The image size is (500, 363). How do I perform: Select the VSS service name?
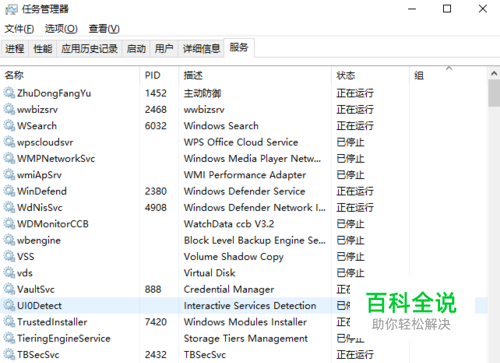coord(26,256)
